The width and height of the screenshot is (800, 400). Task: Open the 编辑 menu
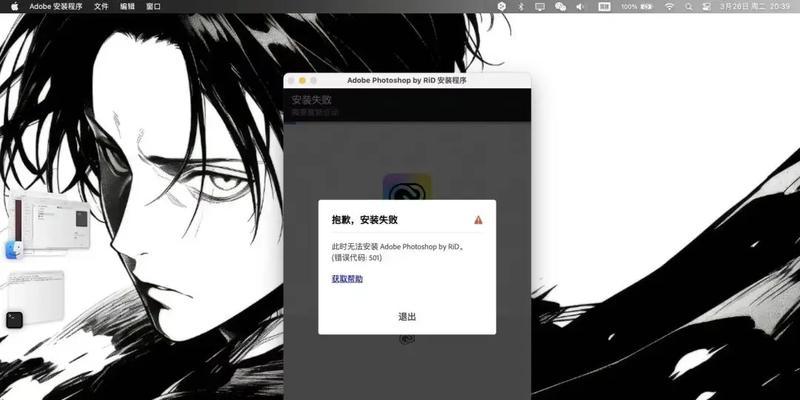(127, 7)
